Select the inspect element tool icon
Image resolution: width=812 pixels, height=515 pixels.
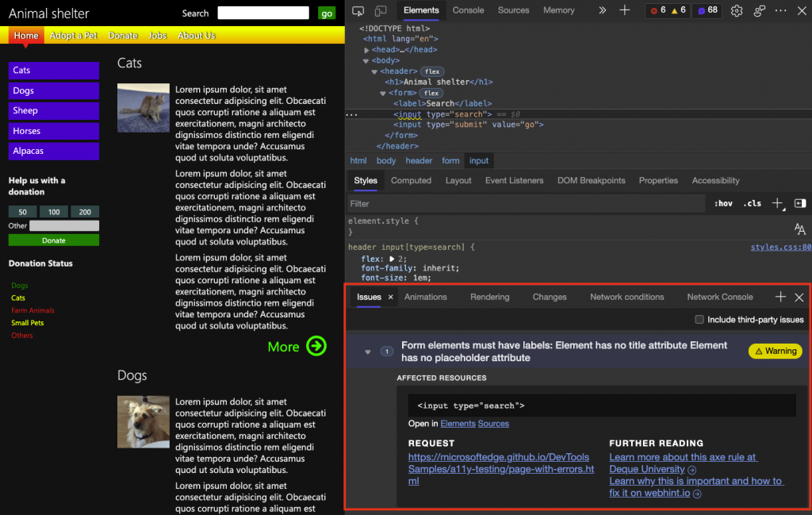358,11
